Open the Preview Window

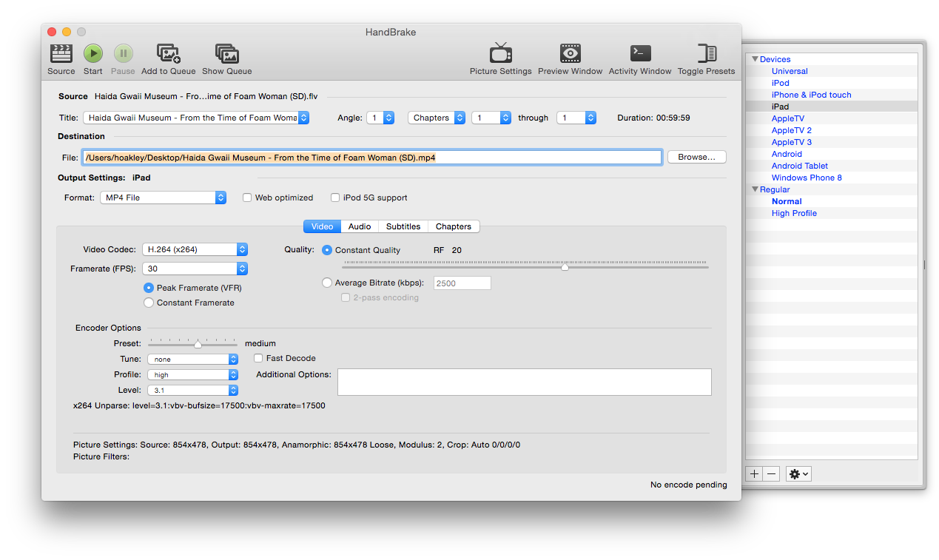pyautogui.click(x=570, y=53)
